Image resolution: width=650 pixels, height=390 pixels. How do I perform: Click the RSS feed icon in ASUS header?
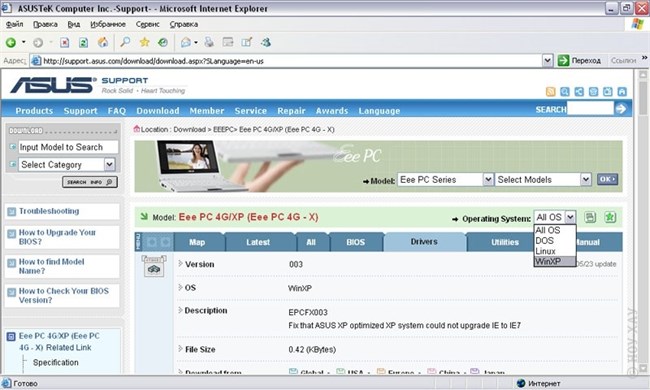point(551,92)
